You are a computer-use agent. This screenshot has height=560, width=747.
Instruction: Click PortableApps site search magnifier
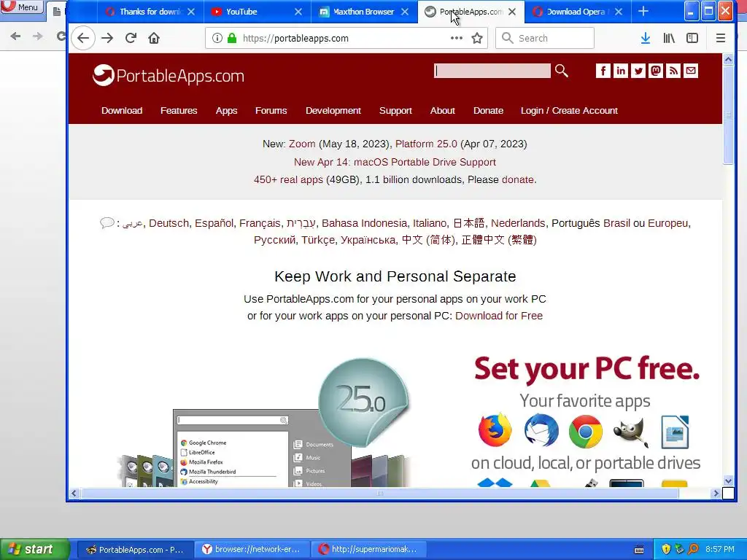[562, 71]
